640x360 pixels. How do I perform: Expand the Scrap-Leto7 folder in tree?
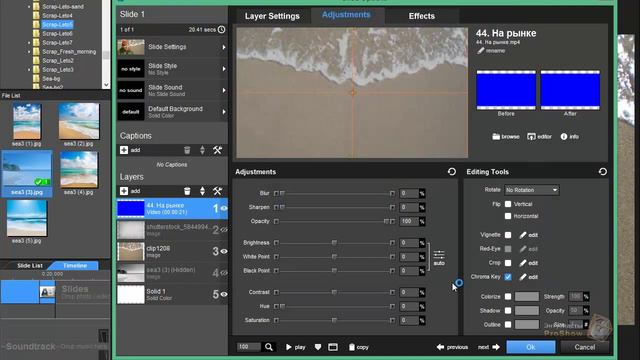[29, 42]
